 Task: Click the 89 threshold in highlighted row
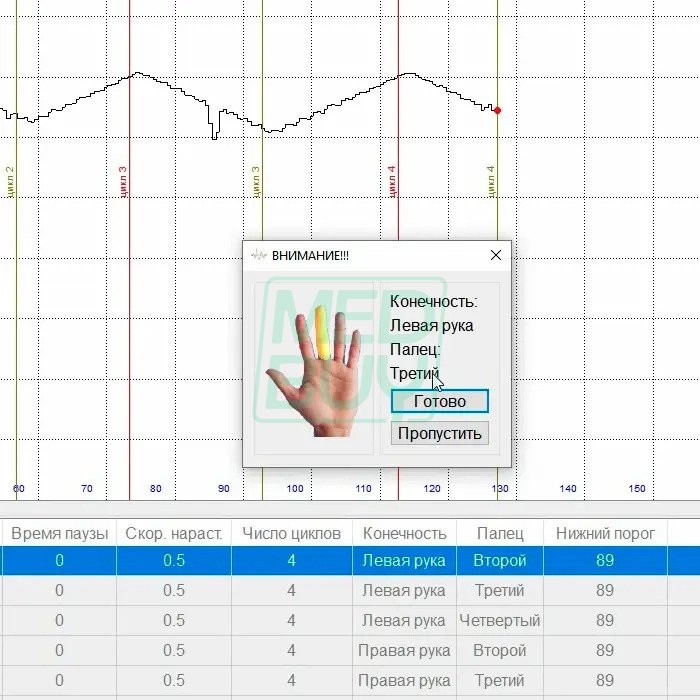pyautogui.click(x=605, y=560)
